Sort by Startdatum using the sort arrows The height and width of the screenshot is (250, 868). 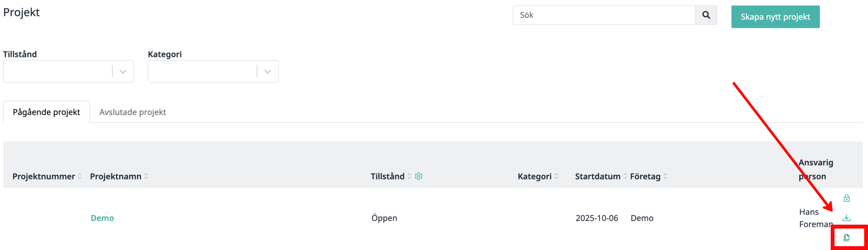[x=625, y=176]
